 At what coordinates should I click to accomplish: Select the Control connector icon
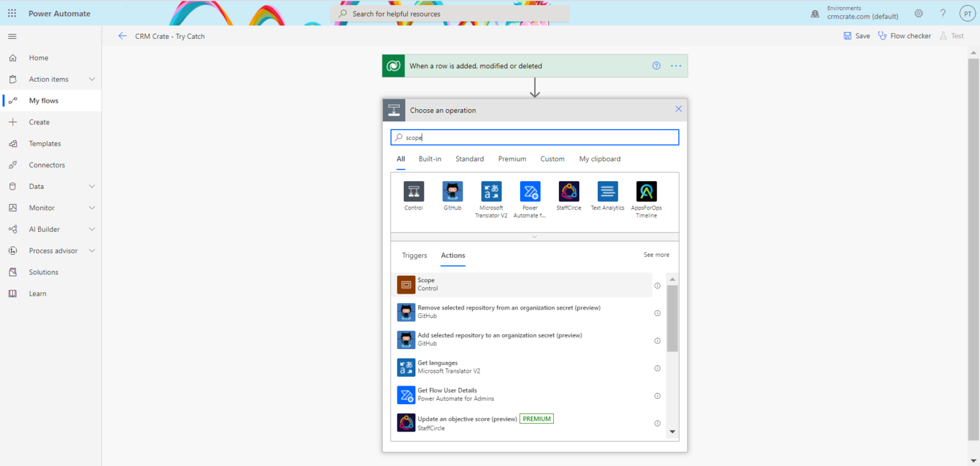pos(413,192)
